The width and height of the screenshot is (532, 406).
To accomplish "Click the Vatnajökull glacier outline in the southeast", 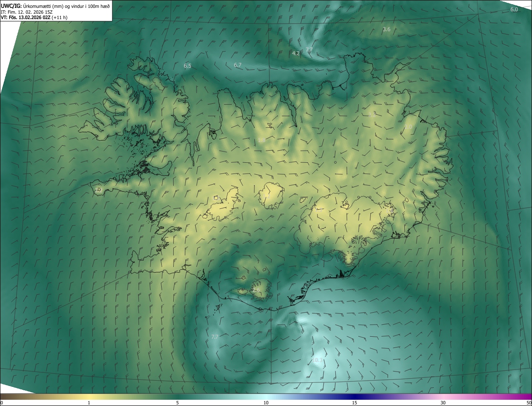I will (348, 224).
